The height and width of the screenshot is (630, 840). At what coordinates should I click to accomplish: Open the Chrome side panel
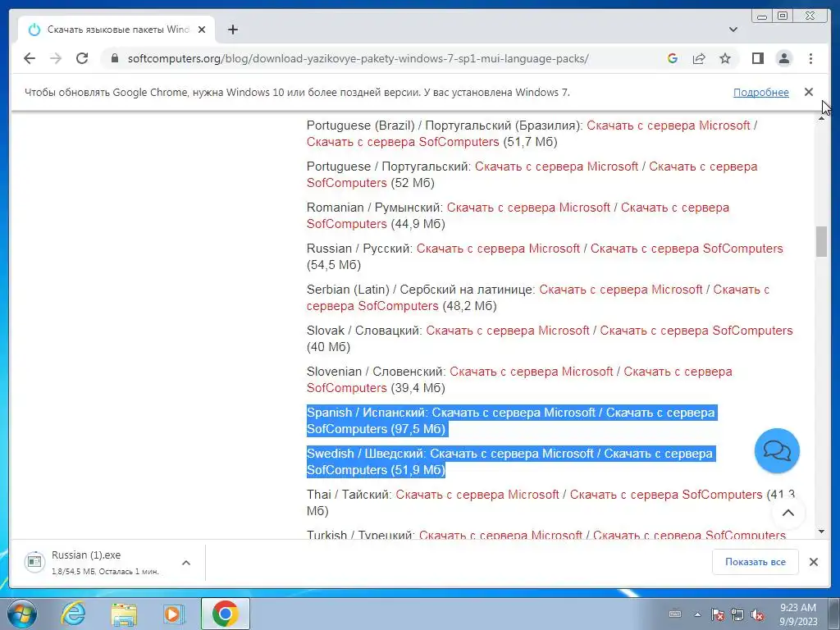coord(757,58)
